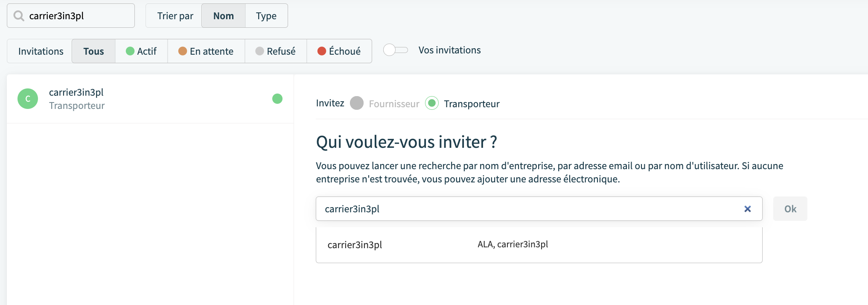Focus the top-left carrier3in3pl search field
This screenshot has width=868, height=305.
click(71, 16)
